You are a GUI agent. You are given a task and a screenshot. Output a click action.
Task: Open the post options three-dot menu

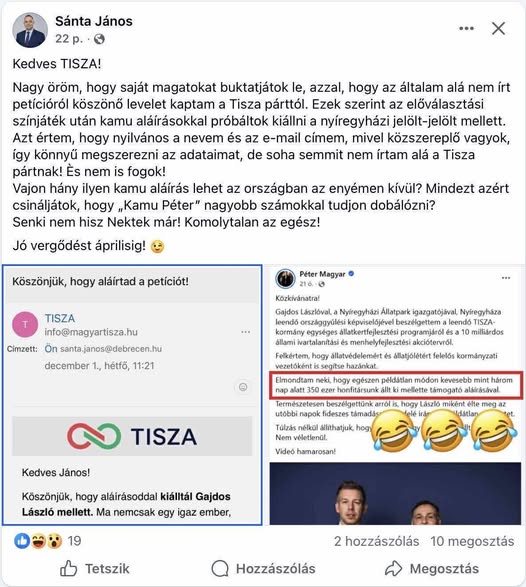(x=466, y=28)
